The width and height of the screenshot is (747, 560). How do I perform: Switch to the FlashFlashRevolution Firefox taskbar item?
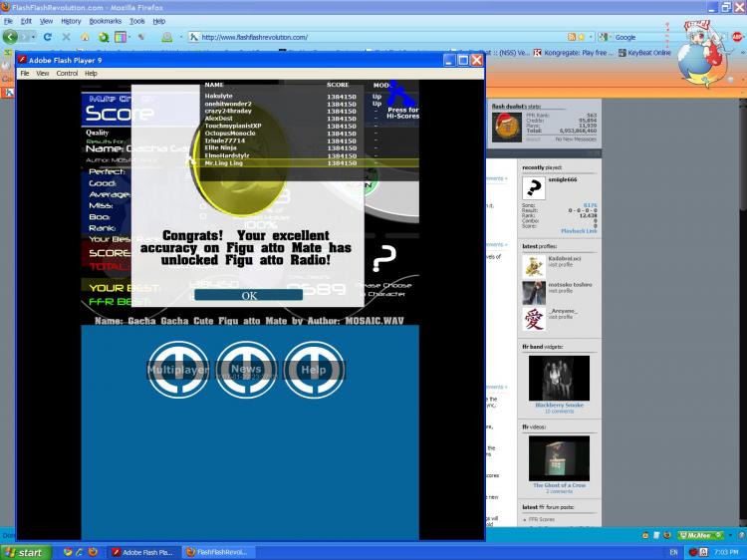tap(218, 552)
